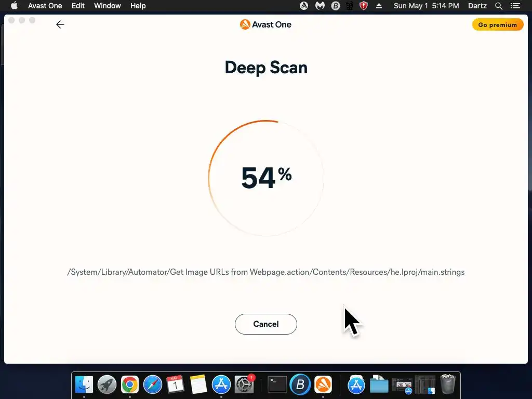Click the scanned file path main.strings text
The image size is (532, 399).
point(265,272)
